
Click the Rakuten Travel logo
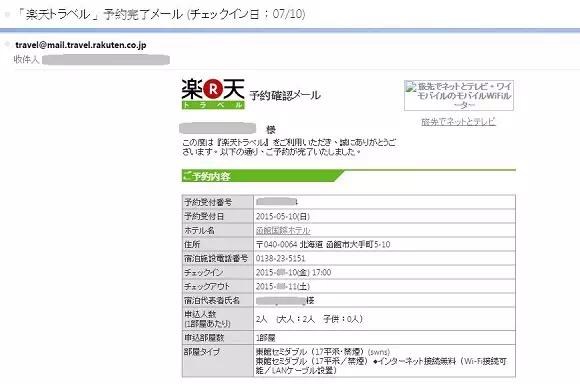tap(213, 94)
